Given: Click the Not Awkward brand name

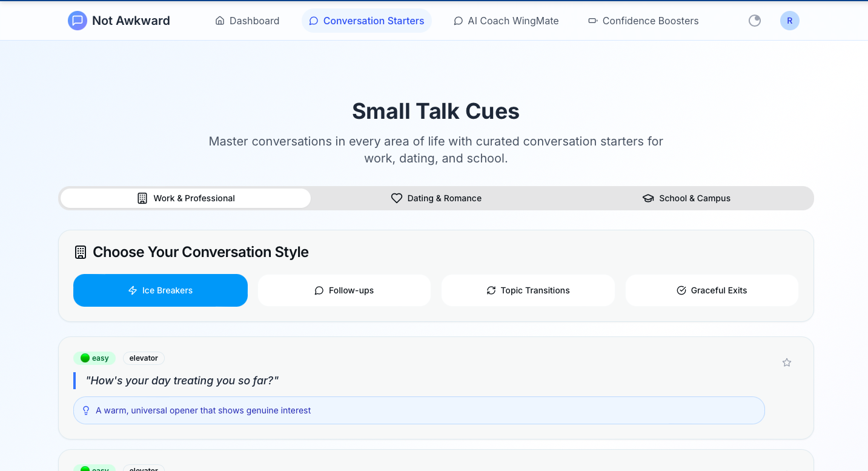Looking at the screenshot, I should pos(131,21).
